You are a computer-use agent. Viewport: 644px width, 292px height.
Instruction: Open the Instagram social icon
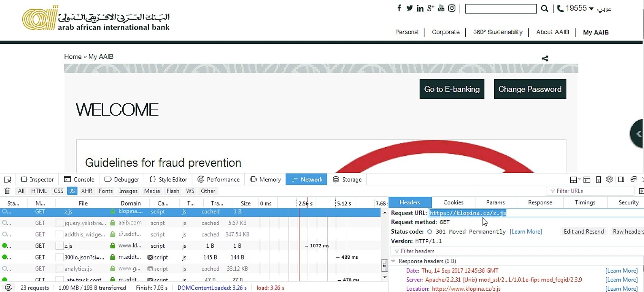coord(452,8)
